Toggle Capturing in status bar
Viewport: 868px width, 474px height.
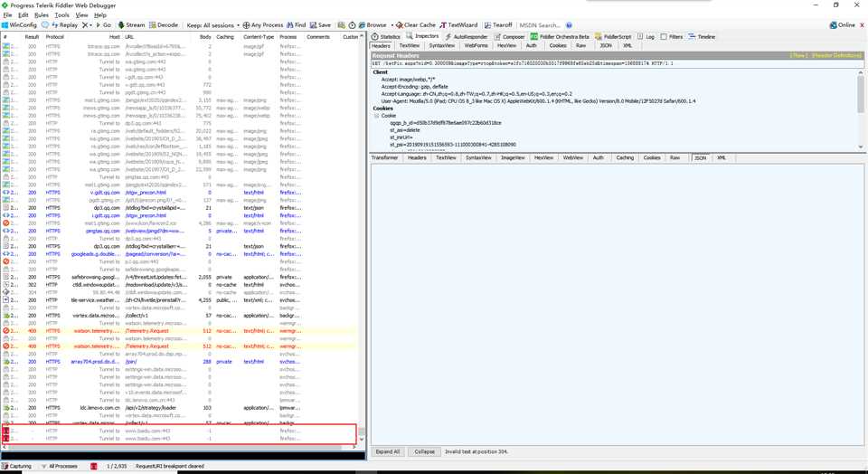pyautogui.click(x=16, y=466)
